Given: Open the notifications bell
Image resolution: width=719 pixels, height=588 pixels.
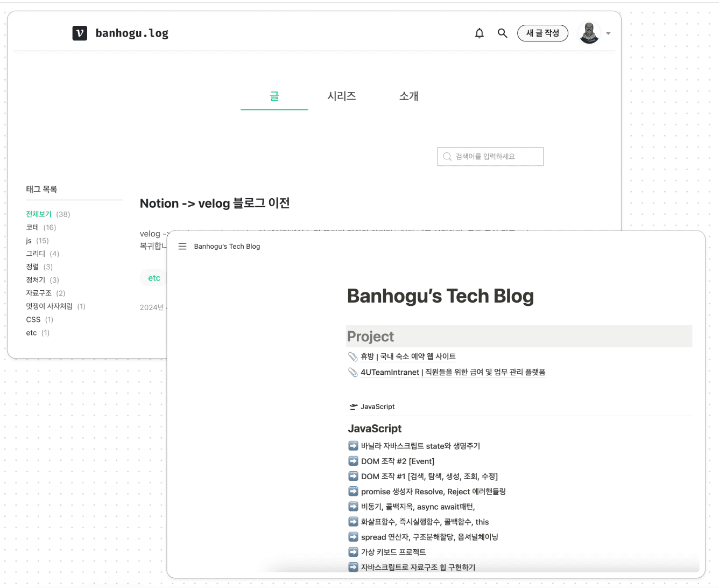Looking at the screenshot, I should [480, 33].
